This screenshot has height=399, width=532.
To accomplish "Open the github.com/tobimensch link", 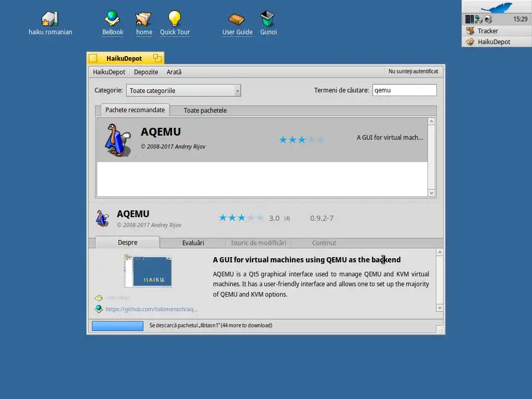I will (152, 309).
